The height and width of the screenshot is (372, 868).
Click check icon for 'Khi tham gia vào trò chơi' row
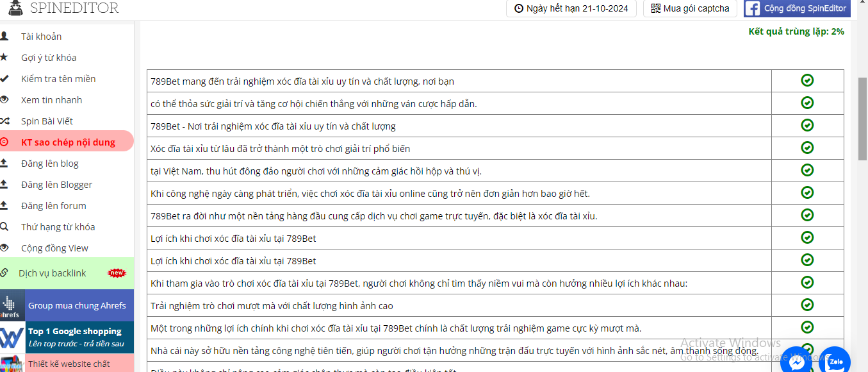[807, 282]
